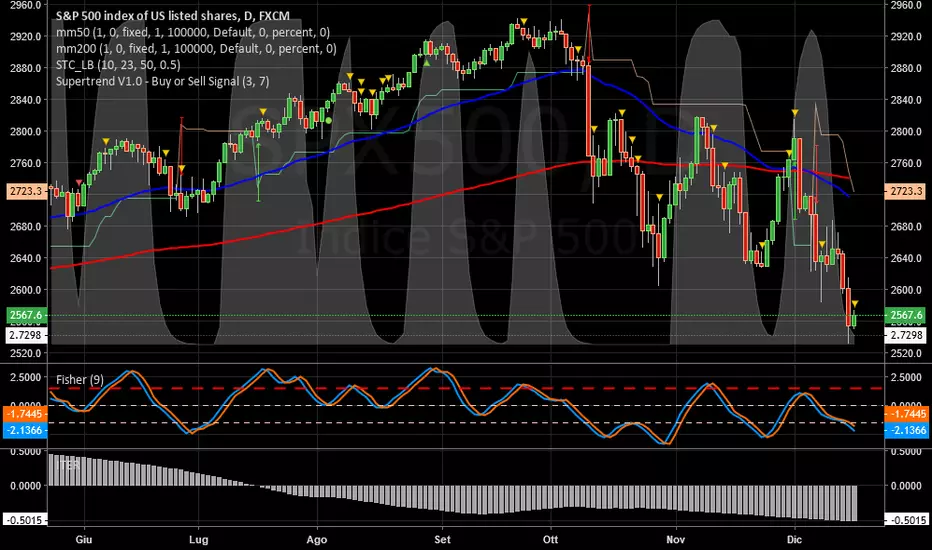Select the mm200 indicator legend
Viewport: 932px width, 550px height.
click(196, 49)
